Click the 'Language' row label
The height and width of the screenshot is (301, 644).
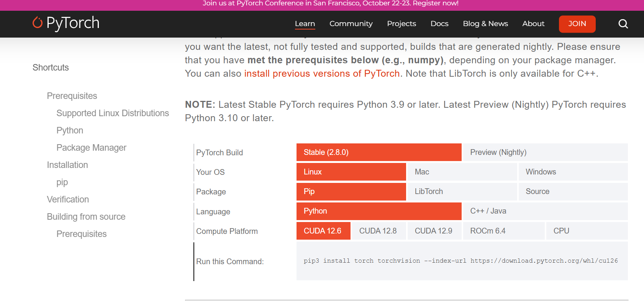coord(213,212)
